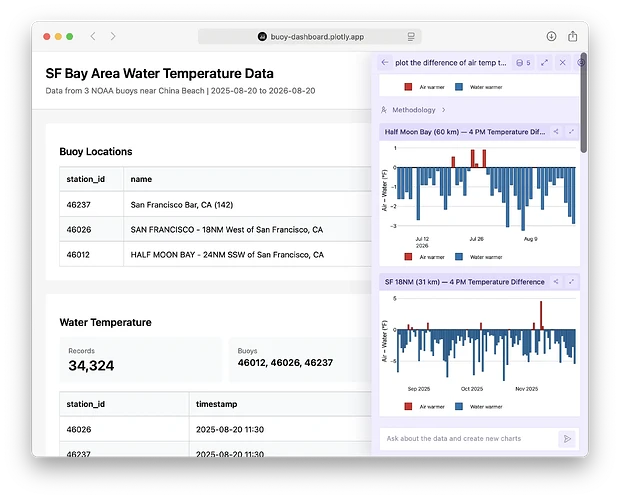Click Oct 2025 axis label in SF 18NM chart

point(472,389)
